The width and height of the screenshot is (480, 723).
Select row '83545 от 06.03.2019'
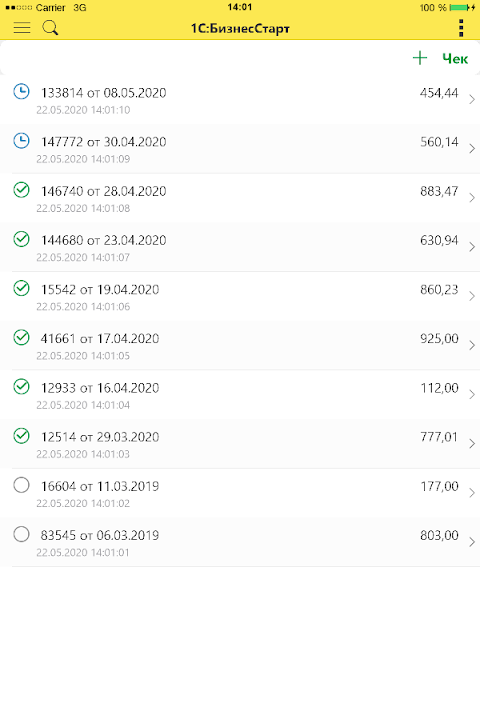pos(240,542)
